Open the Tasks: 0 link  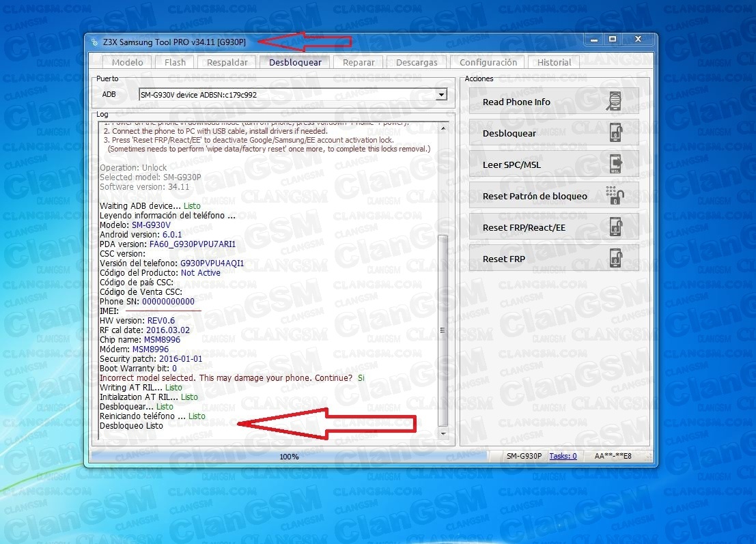(563, 456)
